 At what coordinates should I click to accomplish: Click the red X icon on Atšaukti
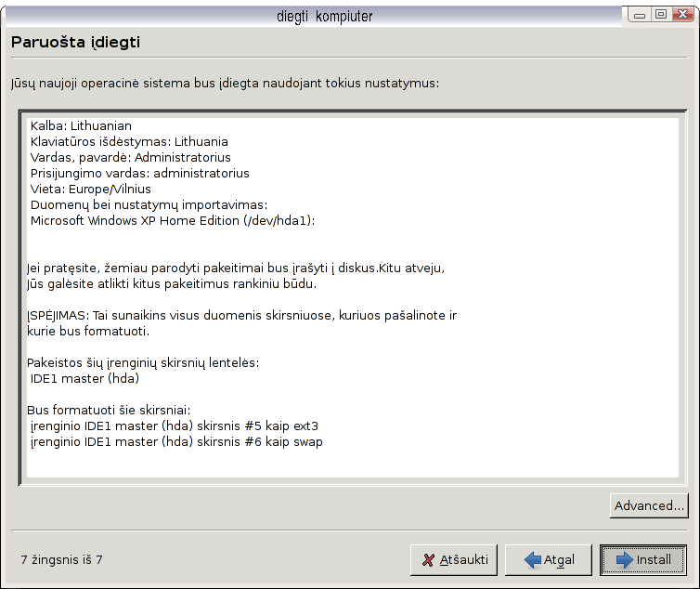[428, 560]
